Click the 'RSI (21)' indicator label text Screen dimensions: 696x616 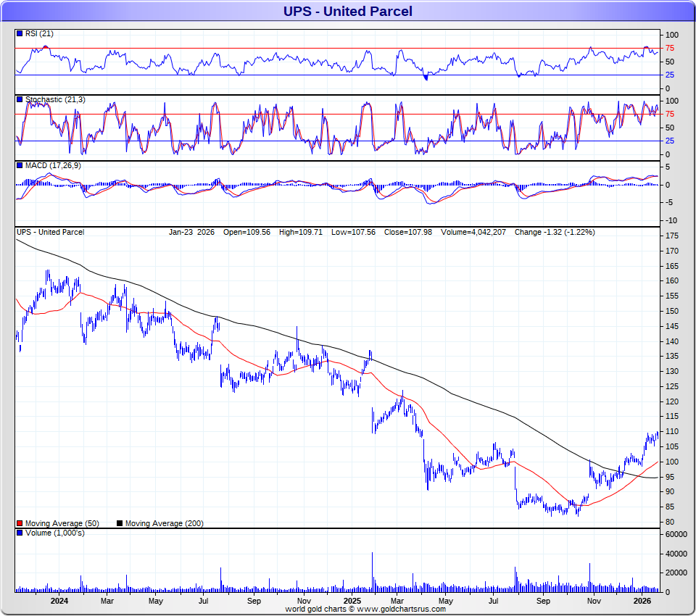click(39, 33)
